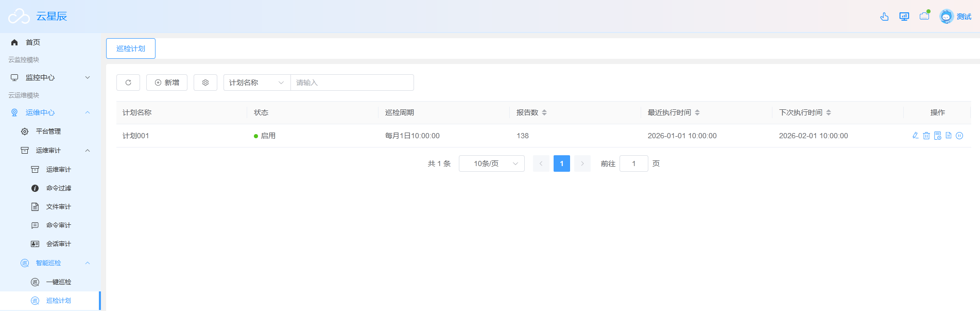Click the icon beside sidebar 巡检计划

pos(35,301)
